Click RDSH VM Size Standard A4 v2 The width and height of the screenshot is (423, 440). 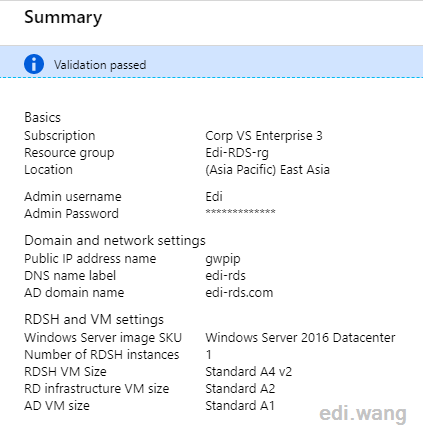(x=248, y=372)
